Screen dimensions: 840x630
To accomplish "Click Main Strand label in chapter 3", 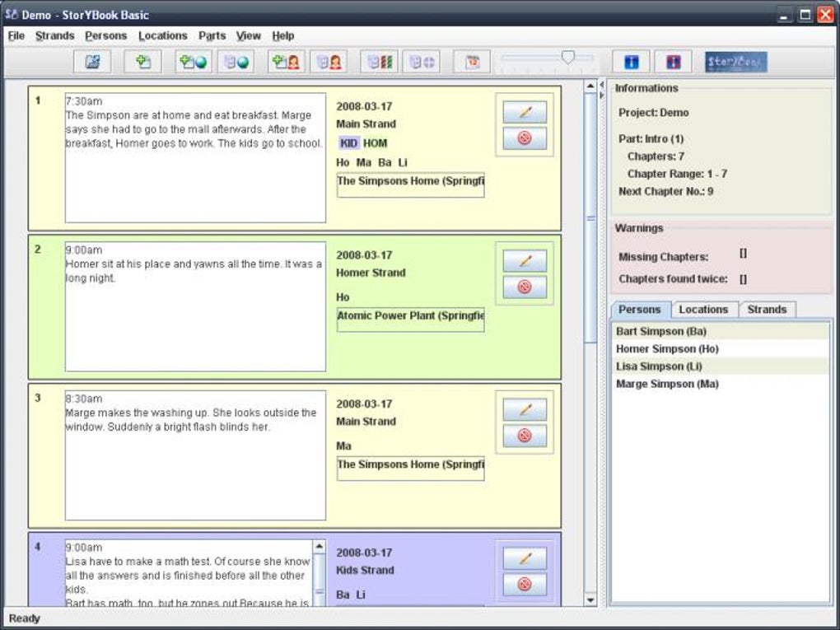I will 366,422.
